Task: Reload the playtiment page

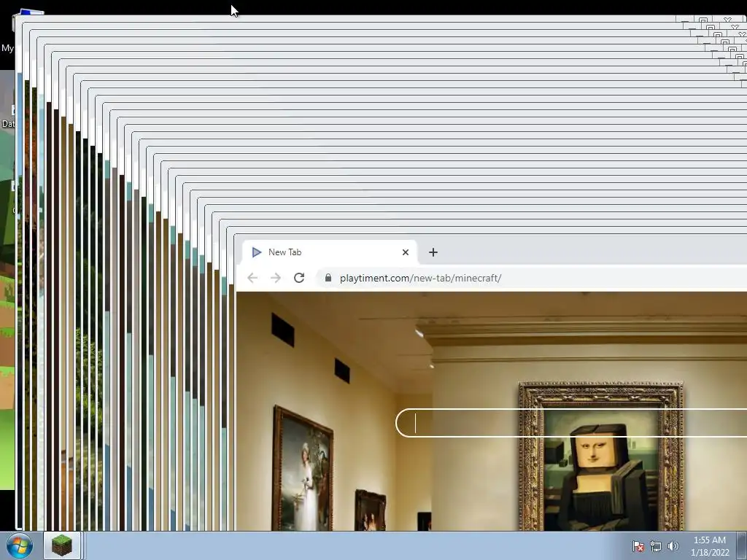Action: coord(298,278)
